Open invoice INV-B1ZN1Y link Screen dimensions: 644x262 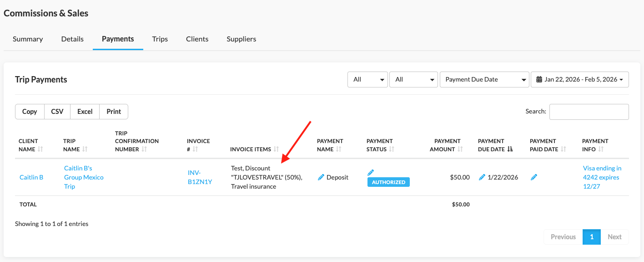[200, 177]
